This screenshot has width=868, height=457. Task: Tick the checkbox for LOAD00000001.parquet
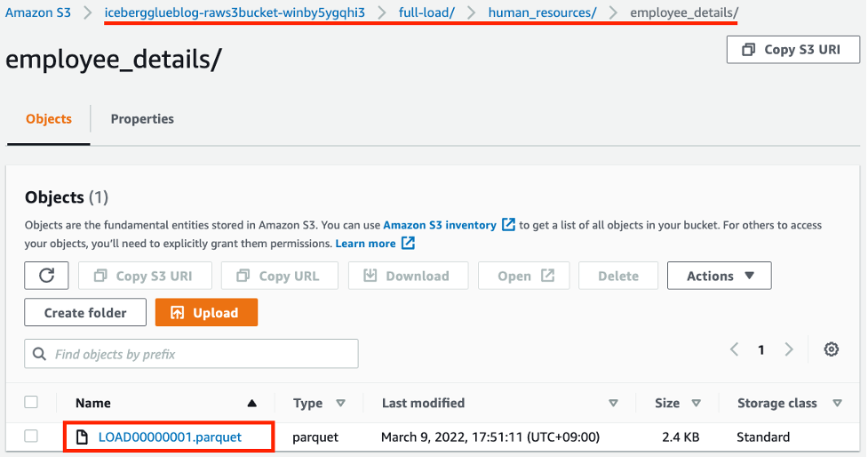[31, 437]
